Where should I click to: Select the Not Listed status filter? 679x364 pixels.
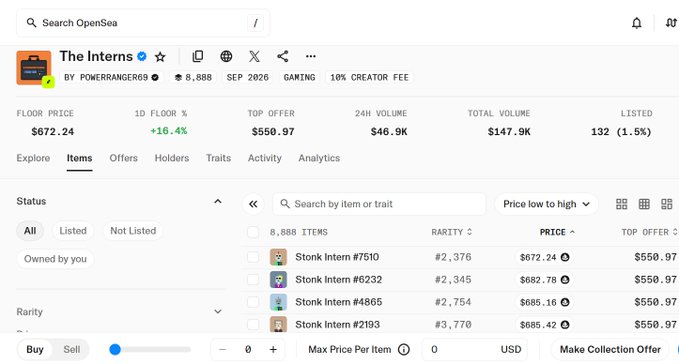point(133,231)
